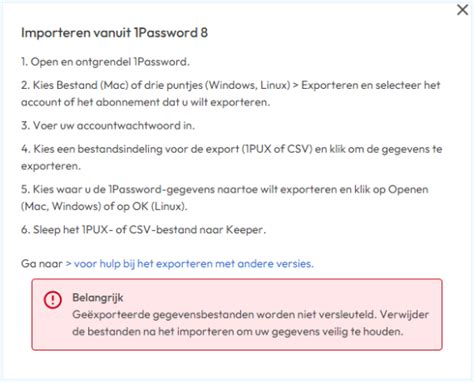Screen dimensions: 474x382
Task: Click step 5 Kies waar u de 1Password-gegevens
Action: click(225, 198)
